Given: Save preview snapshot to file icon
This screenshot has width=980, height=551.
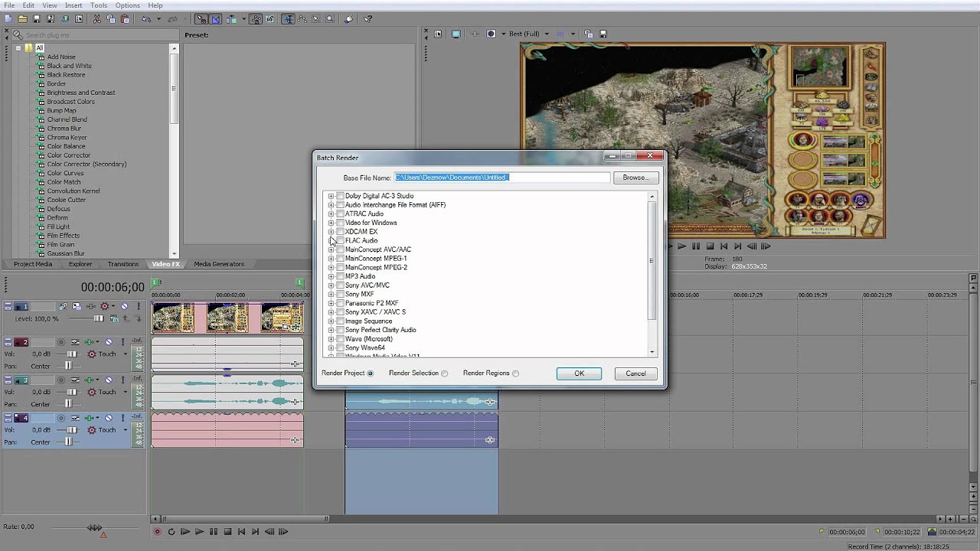Looking at the screenshot, I should click(x=603, y=34).
